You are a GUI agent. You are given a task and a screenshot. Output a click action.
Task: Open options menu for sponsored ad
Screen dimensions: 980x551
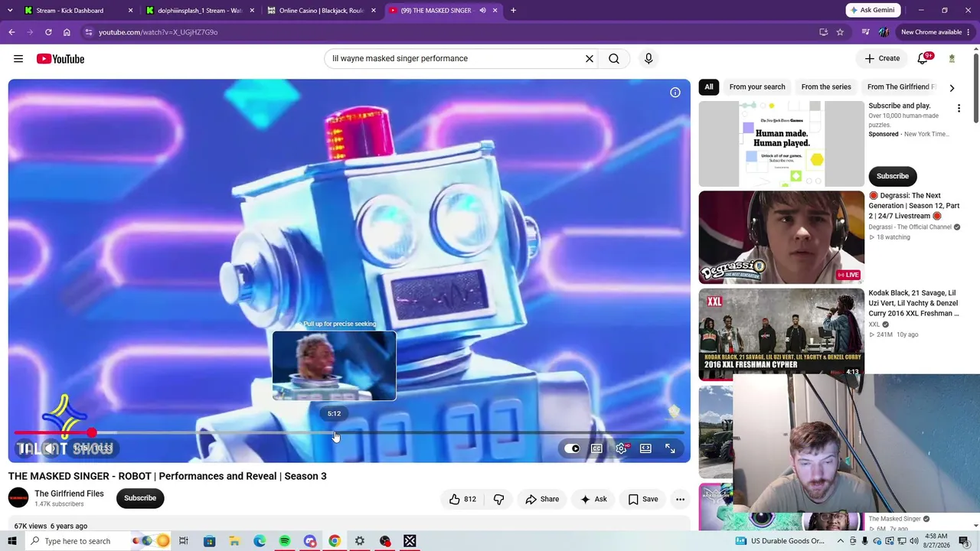coord(959,109)
